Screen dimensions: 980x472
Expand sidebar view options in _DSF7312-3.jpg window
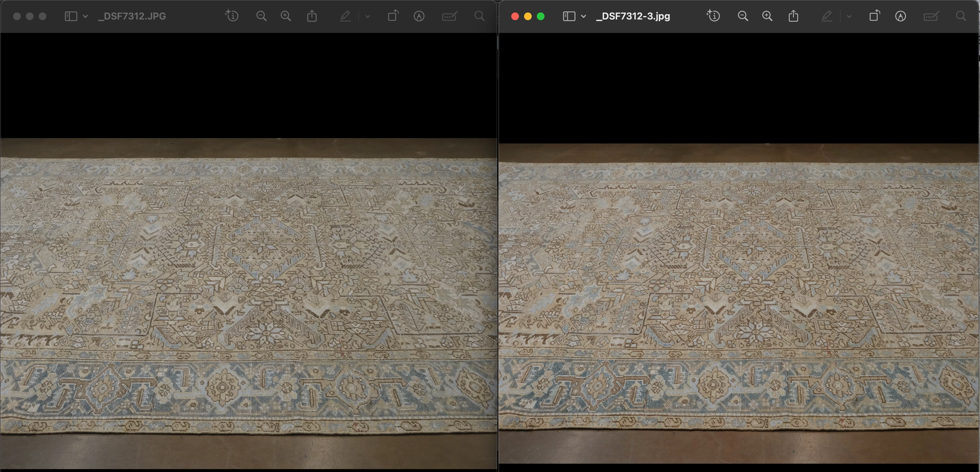pyautogui.click(x=584, y=16)
